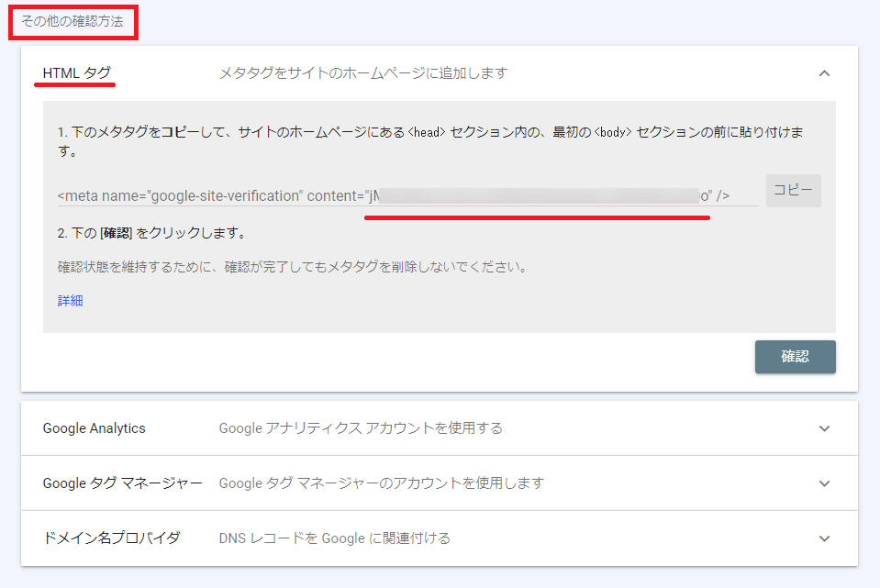Expand the ドメイン名プロバイダ chevron arrow
This screenshot has width=880, height=588.
pyautogui.click(x=824, y=538)
